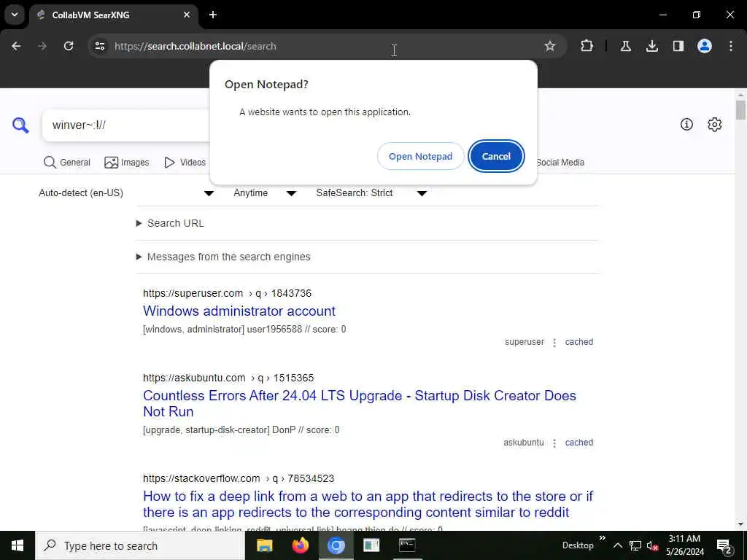Viewport: 747px width, 560px height.
Task: Select the CollabVM SearXNG tab
Action: pyautogui.click(x=113, y=15)
